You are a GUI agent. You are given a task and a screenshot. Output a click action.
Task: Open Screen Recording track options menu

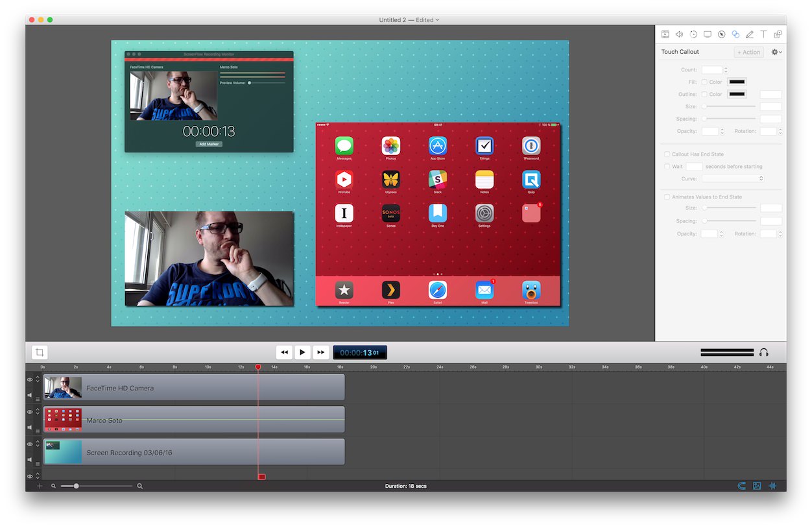(38, 463)
